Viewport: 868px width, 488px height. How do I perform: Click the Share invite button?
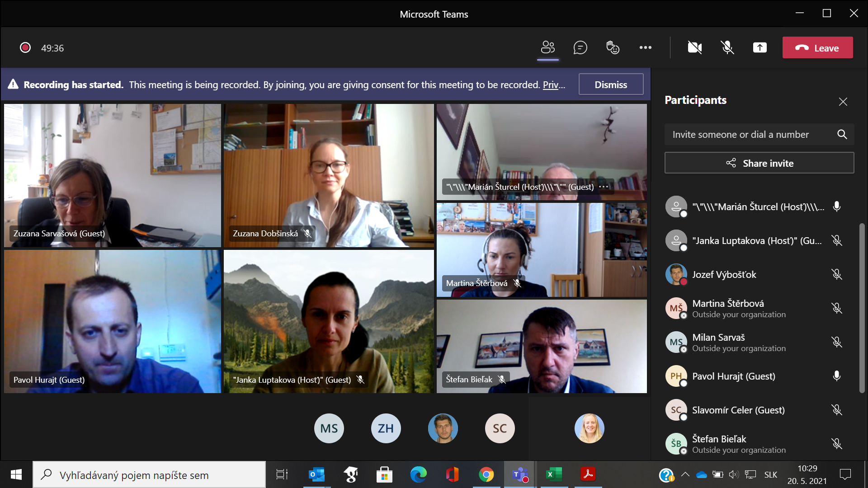(x=759, y=163)
